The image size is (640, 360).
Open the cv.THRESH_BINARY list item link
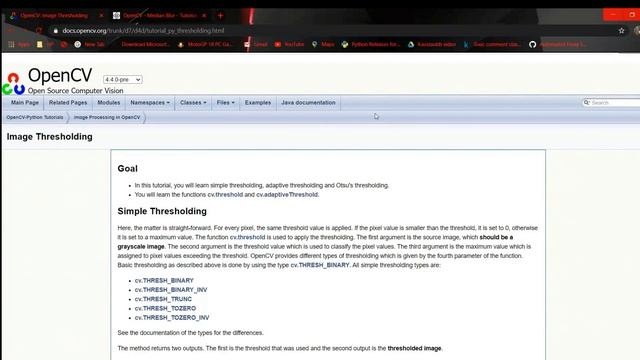(x=164, y=280)
